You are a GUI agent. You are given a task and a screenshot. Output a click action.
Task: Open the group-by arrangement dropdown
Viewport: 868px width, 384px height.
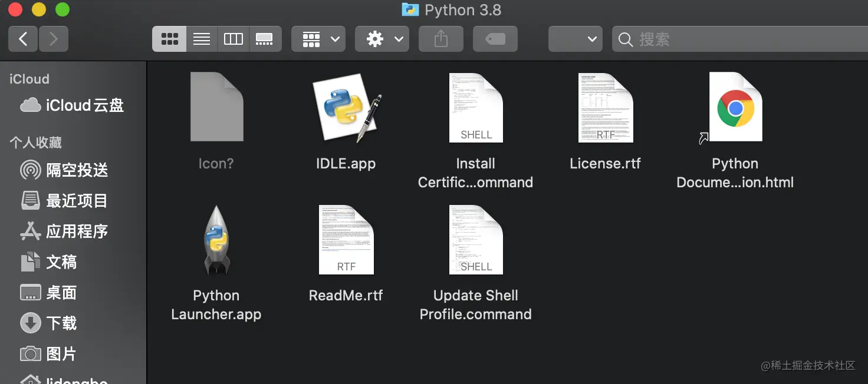point(318,39)
